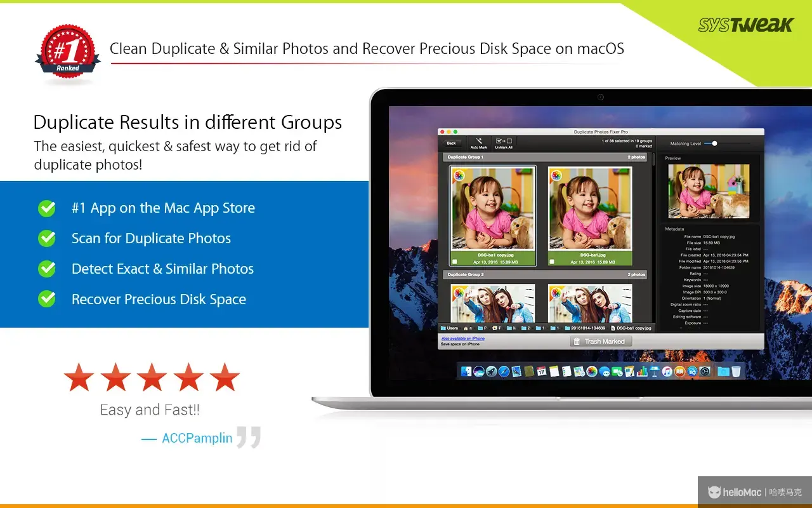The width and height of the screenshot is (812, 508).
Task: Open Photos app in the Dock
Action: coord(592,371)
